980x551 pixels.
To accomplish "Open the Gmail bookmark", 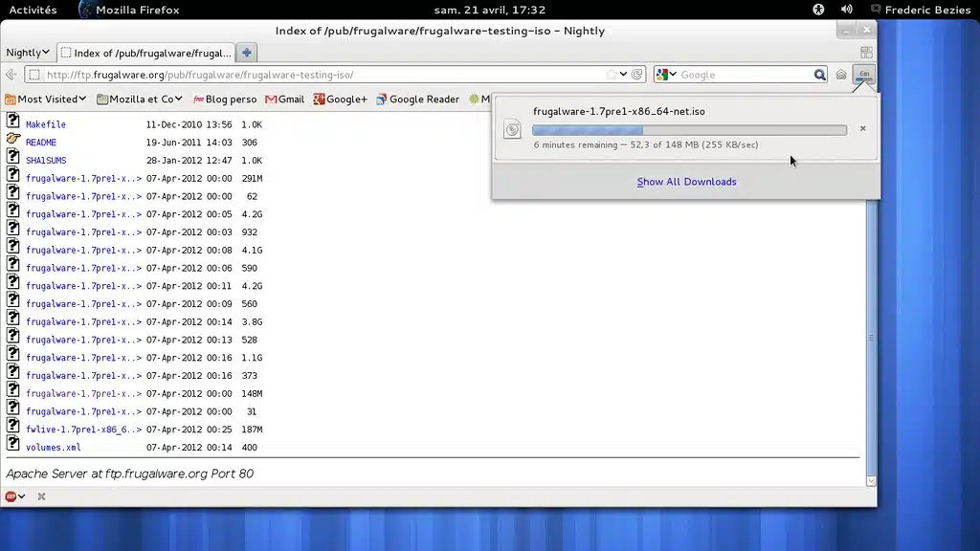I will (x=284, y=99).
